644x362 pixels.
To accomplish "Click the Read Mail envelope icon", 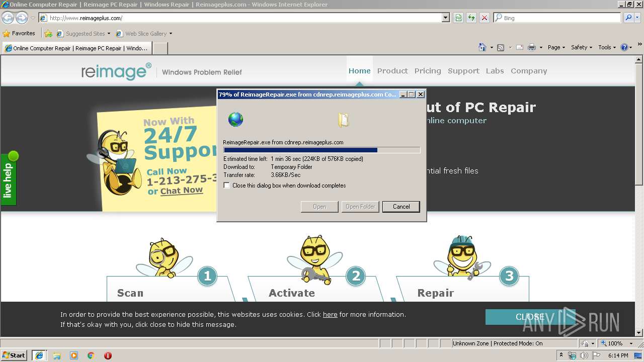I will tap(520, 47).
